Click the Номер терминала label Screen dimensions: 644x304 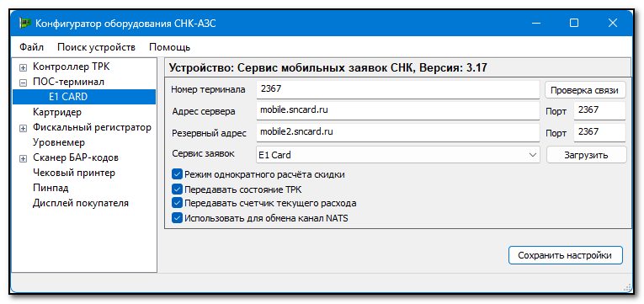pyautogui.click(x=208, y=89)
